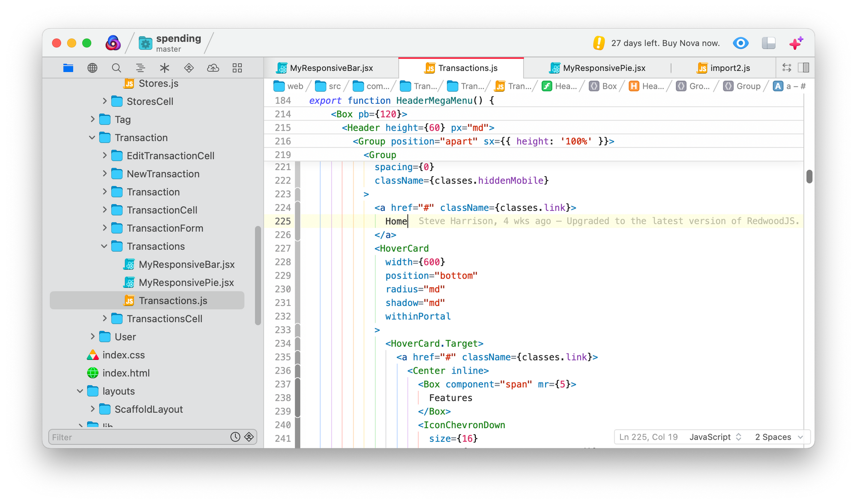This screenshot has width=857, height=504.
Task: Toggle the preview eye icon
Action: point(740,43)
